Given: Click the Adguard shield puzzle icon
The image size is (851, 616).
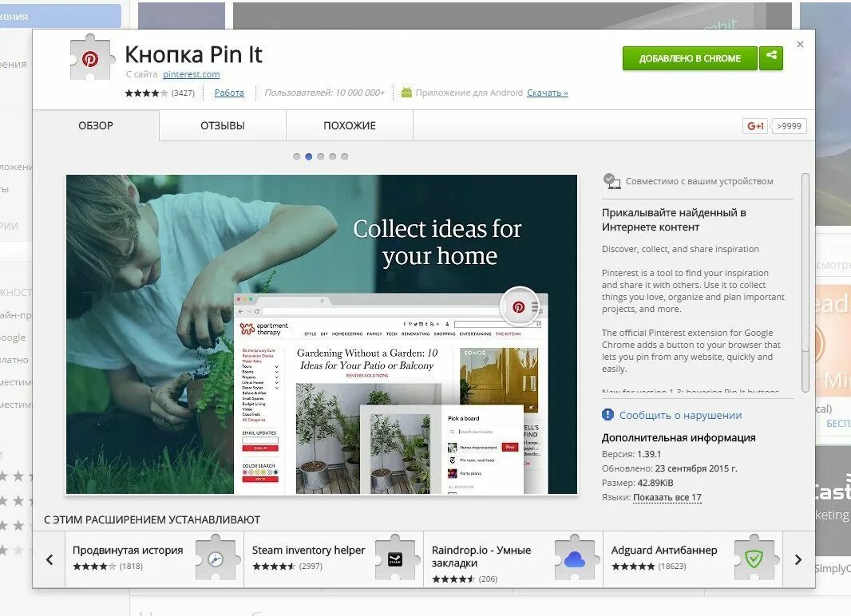Looking at the screenshot, I should click(755, 558).
